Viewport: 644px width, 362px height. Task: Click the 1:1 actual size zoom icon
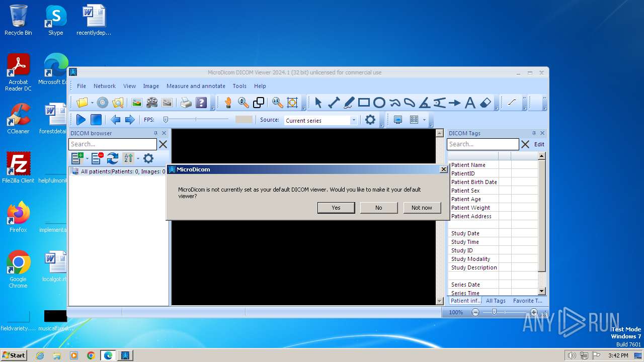tap(277, 103)
